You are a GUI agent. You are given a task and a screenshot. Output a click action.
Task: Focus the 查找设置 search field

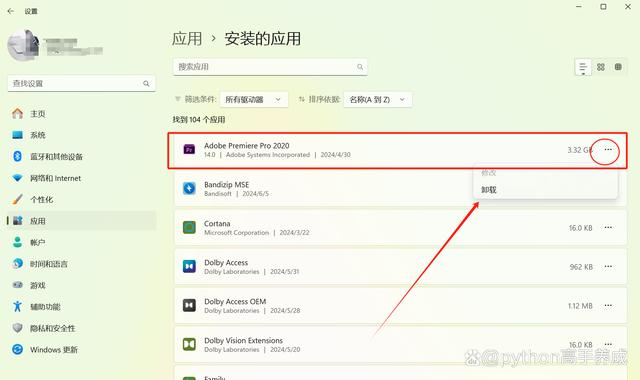click(81, 84)
